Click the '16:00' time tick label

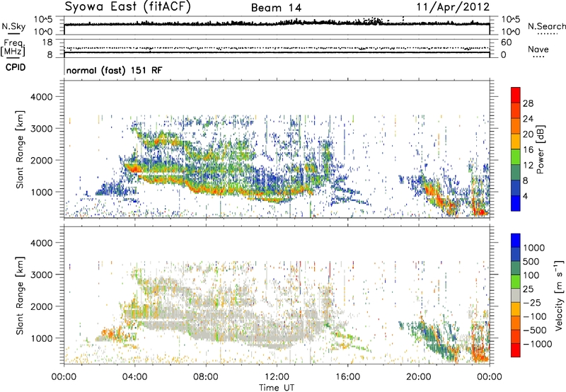tap(347, 377)
